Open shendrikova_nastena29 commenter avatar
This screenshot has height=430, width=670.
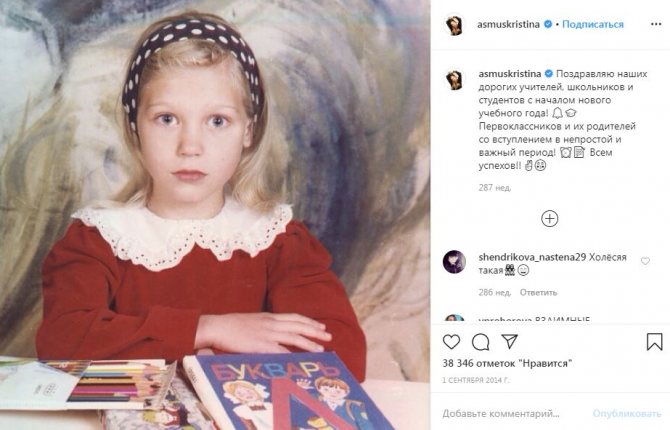(454, 262)
